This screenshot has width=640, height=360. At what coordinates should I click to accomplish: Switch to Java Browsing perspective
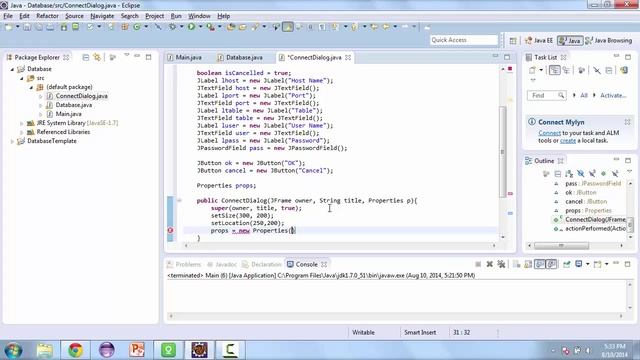pos(609,40)
